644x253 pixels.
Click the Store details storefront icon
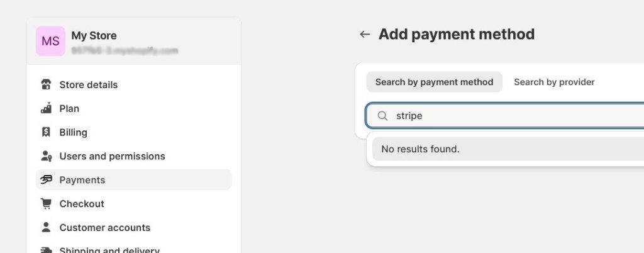coord(46,84)
